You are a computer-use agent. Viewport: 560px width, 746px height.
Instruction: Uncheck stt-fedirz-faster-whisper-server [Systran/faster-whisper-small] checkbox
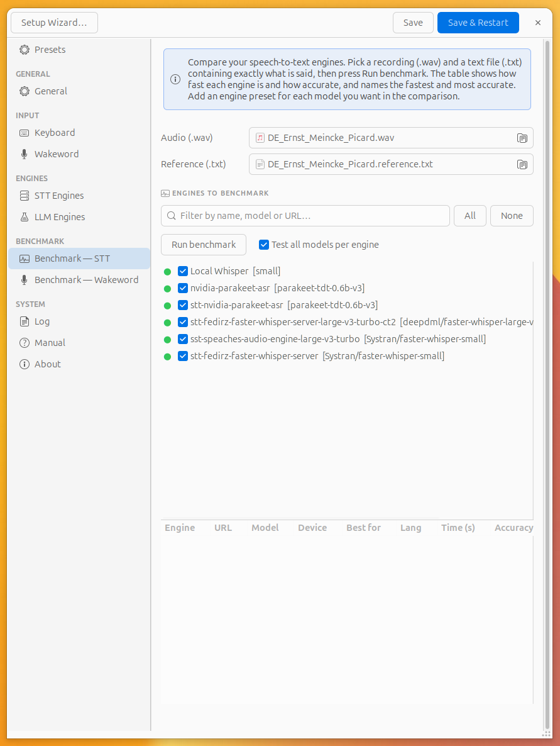point(182,356)
